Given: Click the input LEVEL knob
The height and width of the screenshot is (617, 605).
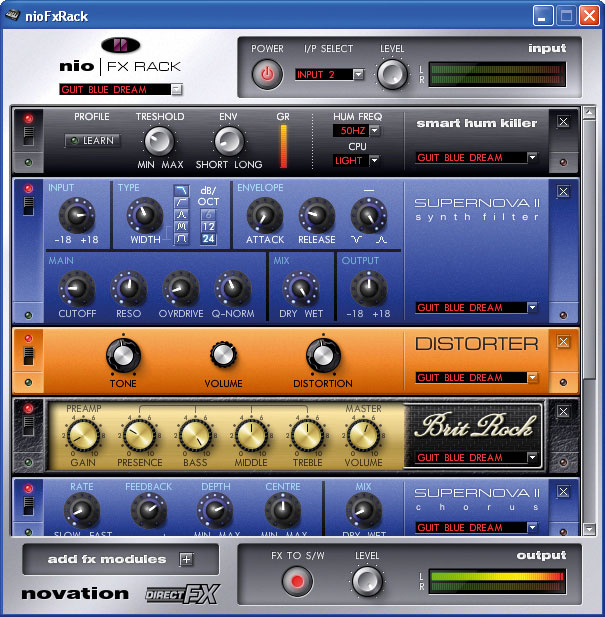Looking at the screenshot, I should pos(392,74).
